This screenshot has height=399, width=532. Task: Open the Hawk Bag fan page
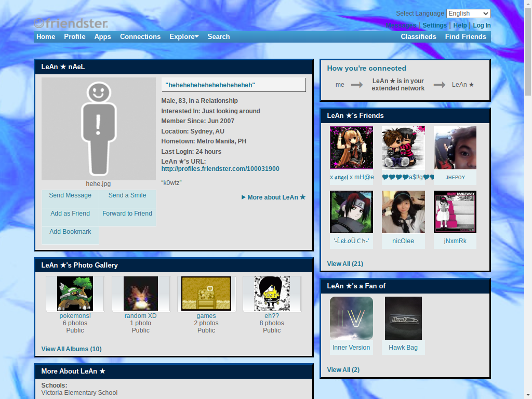tap(403, 318)
